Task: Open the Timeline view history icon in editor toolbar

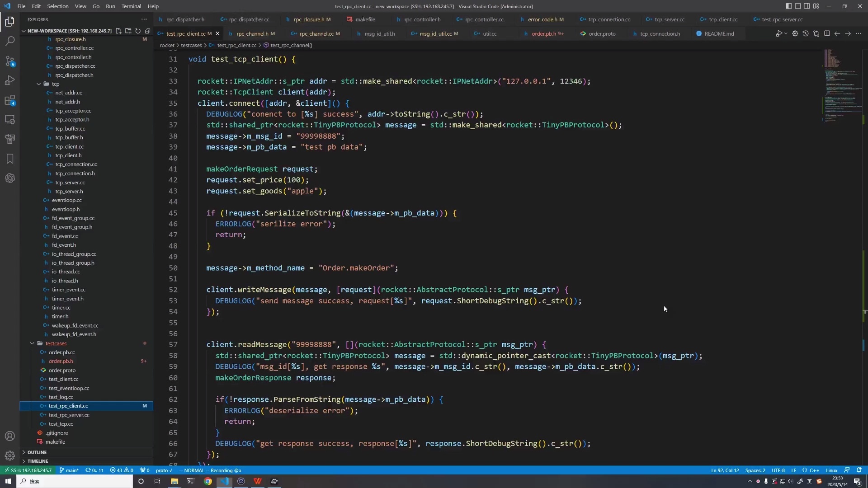Action: [806, 33]
